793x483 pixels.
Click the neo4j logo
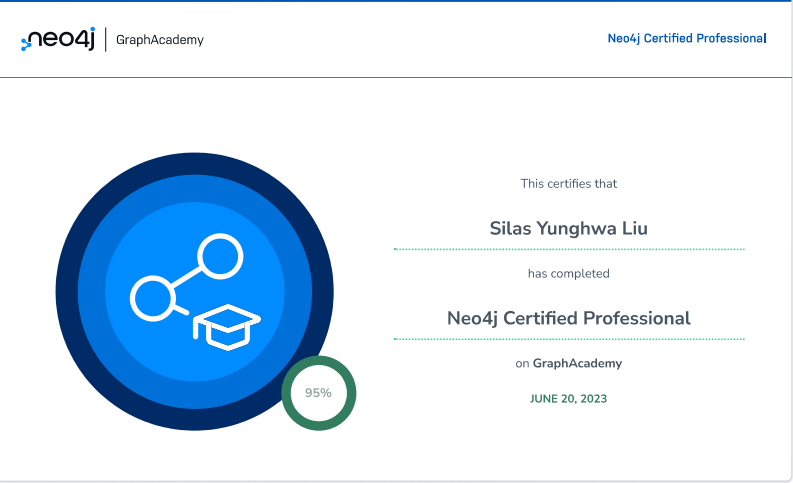pos(58,39)
